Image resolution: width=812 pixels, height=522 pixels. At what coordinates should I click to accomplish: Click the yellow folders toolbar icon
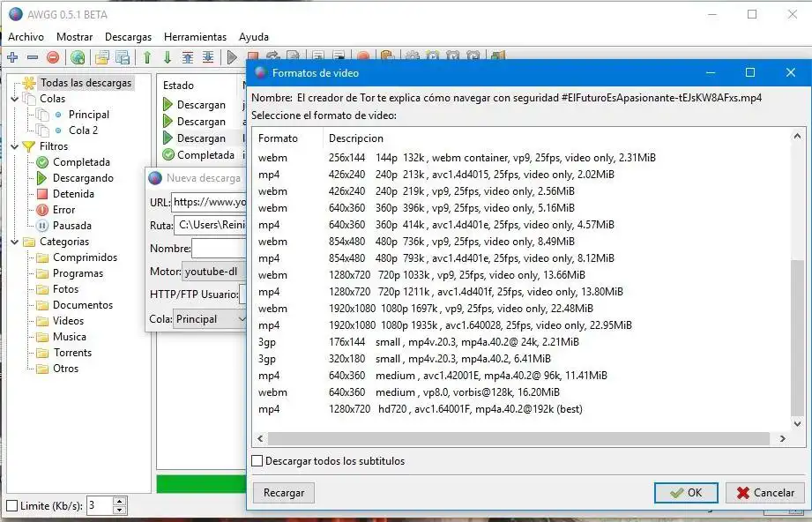[102, 57]
